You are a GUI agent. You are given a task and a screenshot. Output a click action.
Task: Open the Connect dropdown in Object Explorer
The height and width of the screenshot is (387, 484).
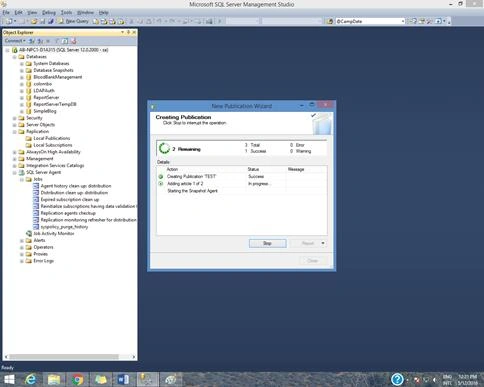click(x=15, y=41)
